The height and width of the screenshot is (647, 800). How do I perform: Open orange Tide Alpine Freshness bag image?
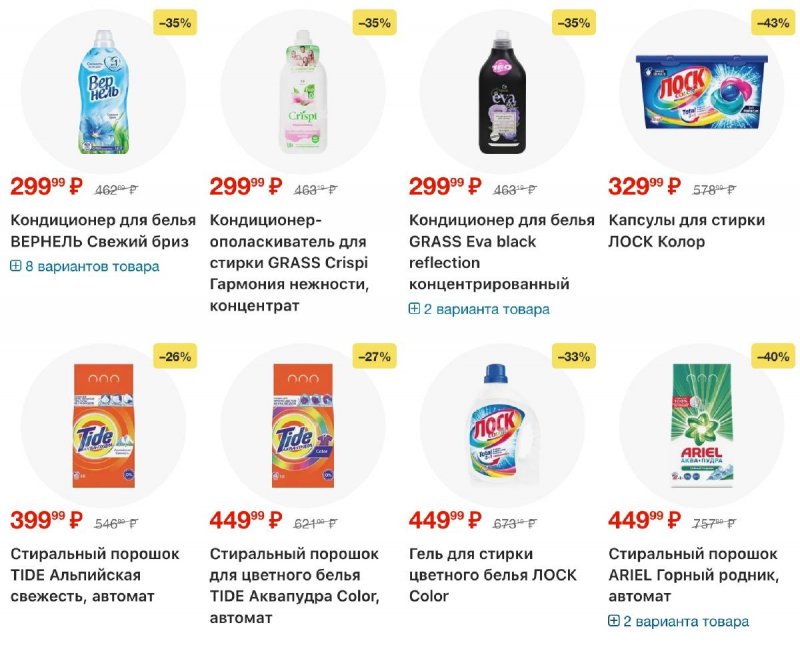[x=103, y=426]
